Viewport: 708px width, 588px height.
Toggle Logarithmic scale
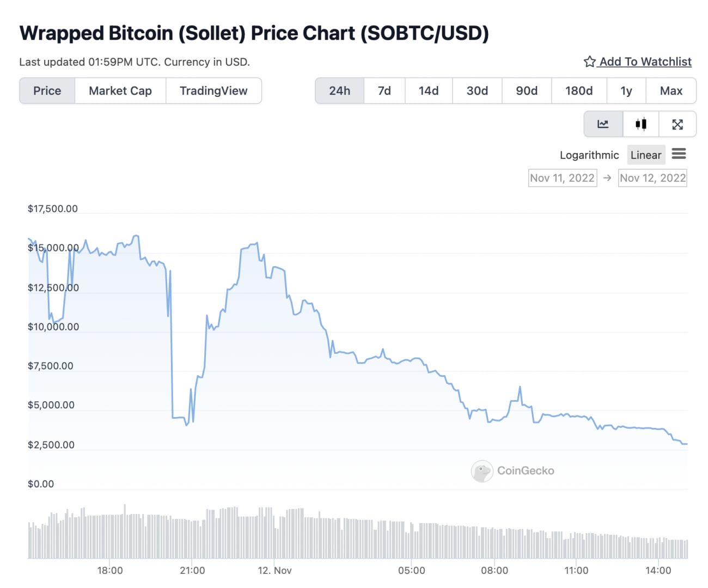pyautogui.click(x=589, y=155)
